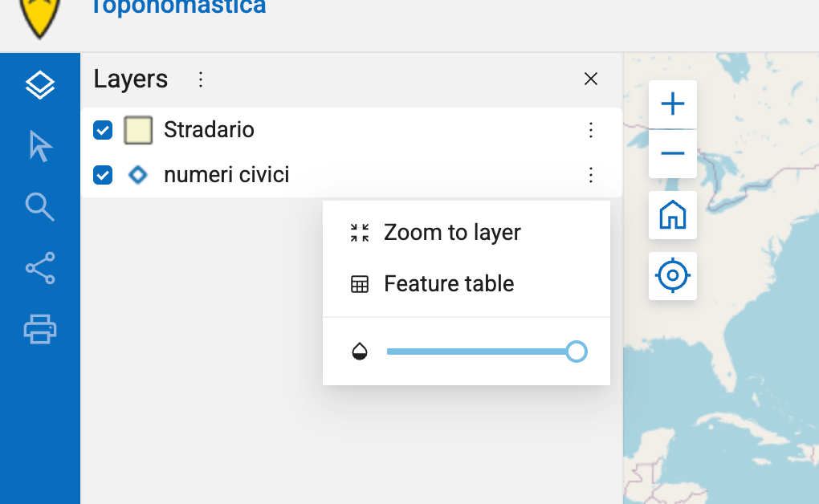The height and width of the screenshot is (504, 819).
Task: Click the Toponomastica app title link
Action: [x=177, y=7]
